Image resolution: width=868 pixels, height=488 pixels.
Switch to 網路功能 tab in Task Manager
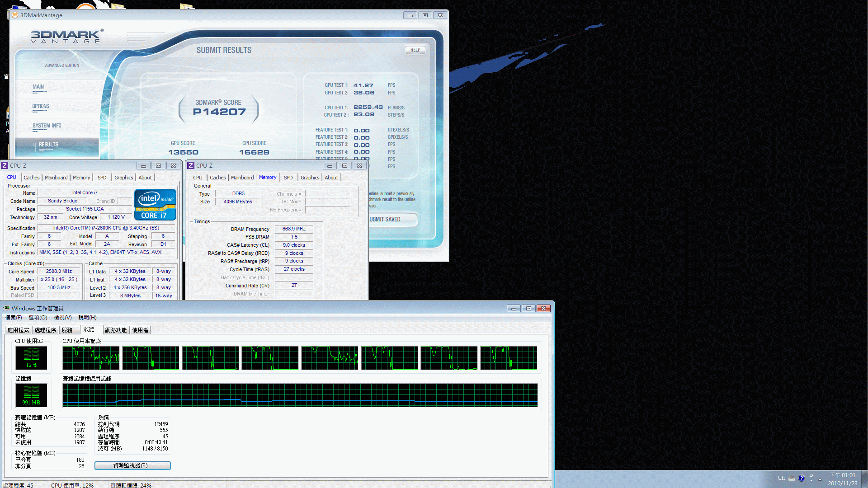pyautogui.click(x=116, y=330)
